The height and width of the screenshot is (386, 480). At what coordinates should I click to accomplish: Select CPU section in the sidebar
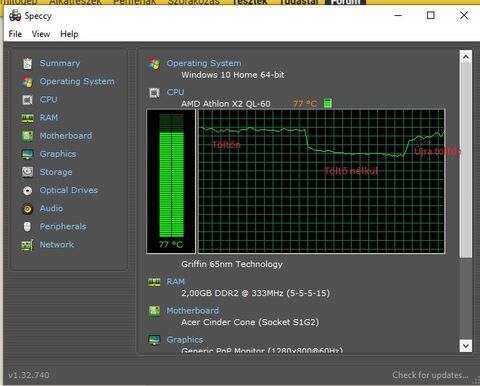click(x=49, y=100)
